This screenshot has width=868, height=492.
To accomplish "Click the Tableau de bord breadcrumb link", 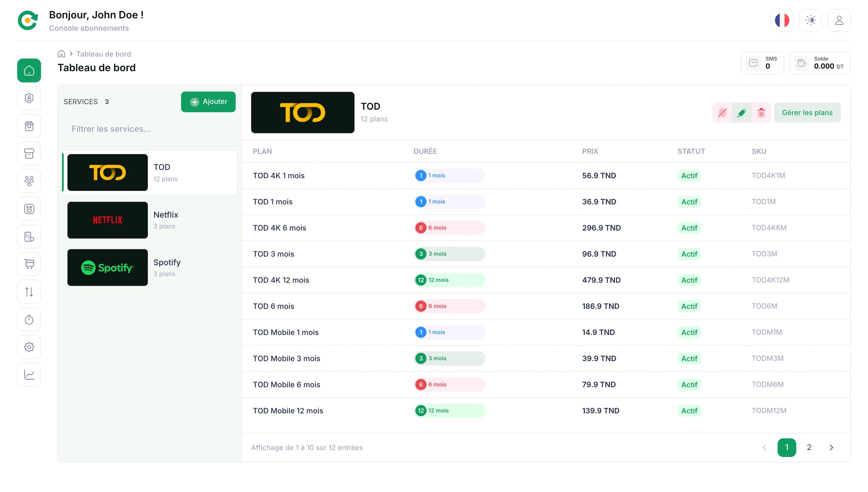I will 103,54.
